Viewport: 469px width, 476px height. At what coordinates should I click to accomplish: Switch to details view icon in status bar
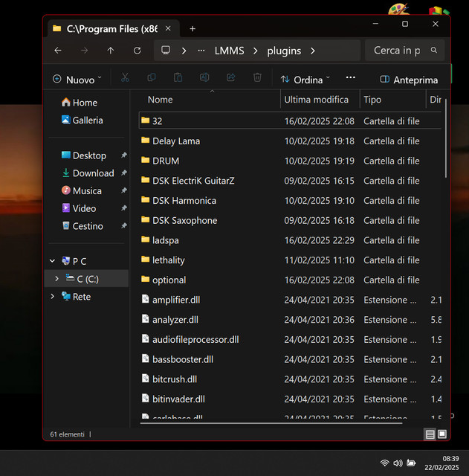pyautogui.click(x=430, y=434)
